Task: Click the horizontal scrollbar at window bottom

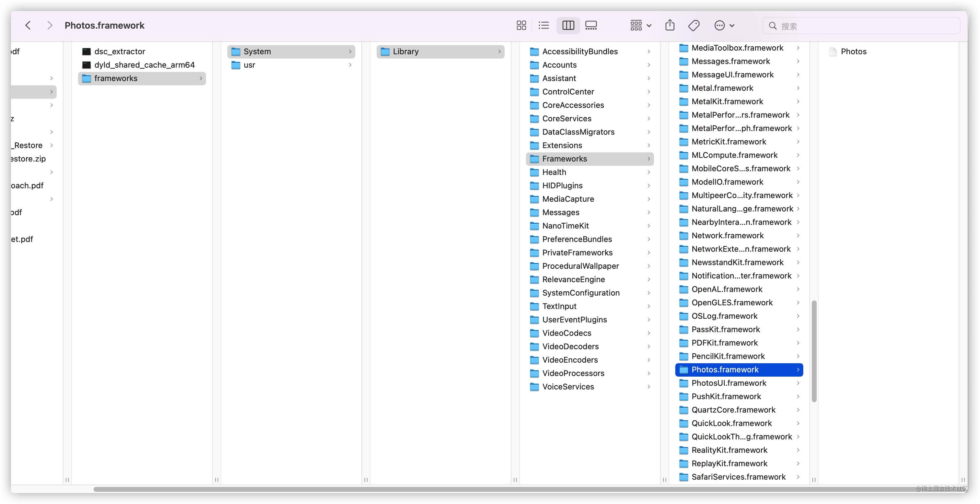Action: pos(529,489)
